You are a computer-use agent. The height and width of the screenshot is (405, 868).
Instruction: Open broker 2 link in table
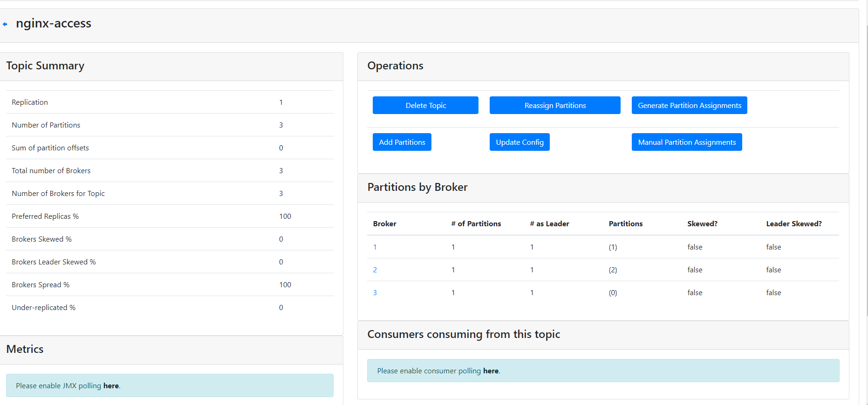click(375, 270)
